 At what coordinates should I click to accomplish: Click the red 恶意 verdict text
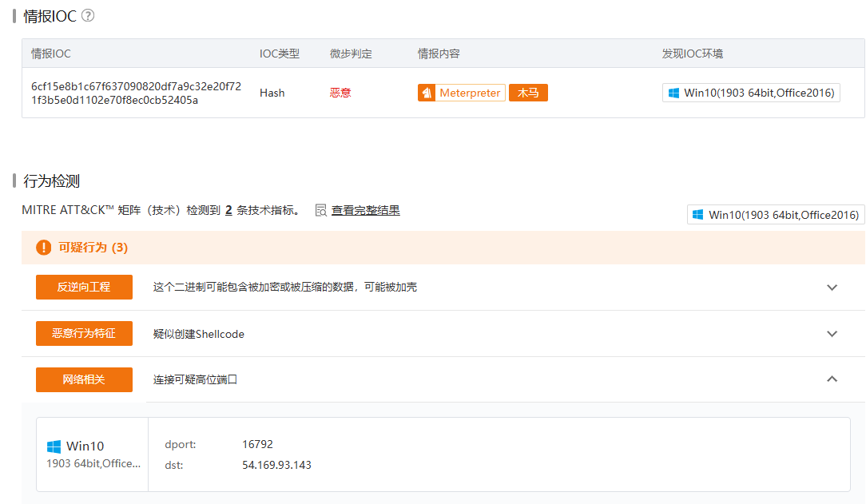(x=340, y=93)
